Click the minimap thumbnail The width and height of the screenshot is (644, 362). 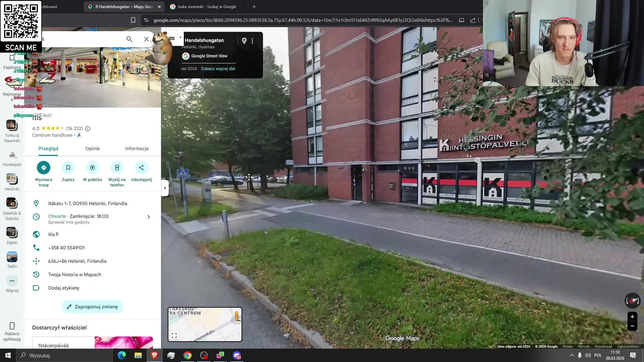click(205, 324)
